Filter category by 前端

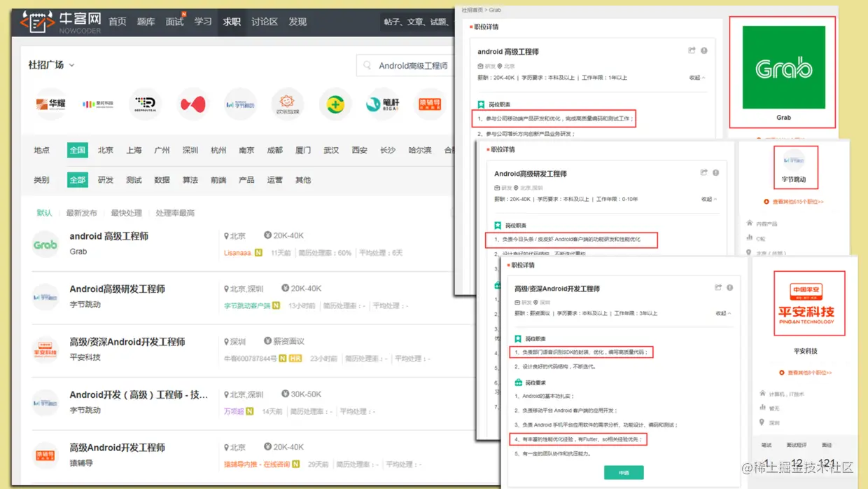click(x=218, y=180)
